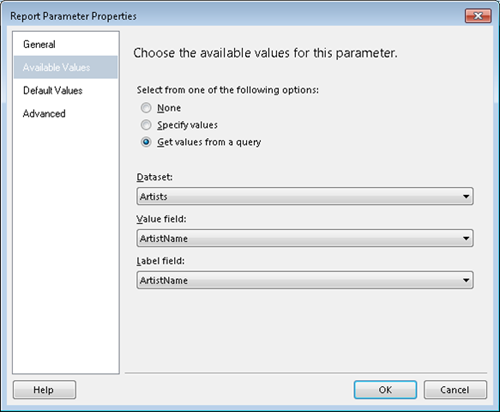
Task: Click the Label field ArtistName box
Action: click(x=305, y=280)
